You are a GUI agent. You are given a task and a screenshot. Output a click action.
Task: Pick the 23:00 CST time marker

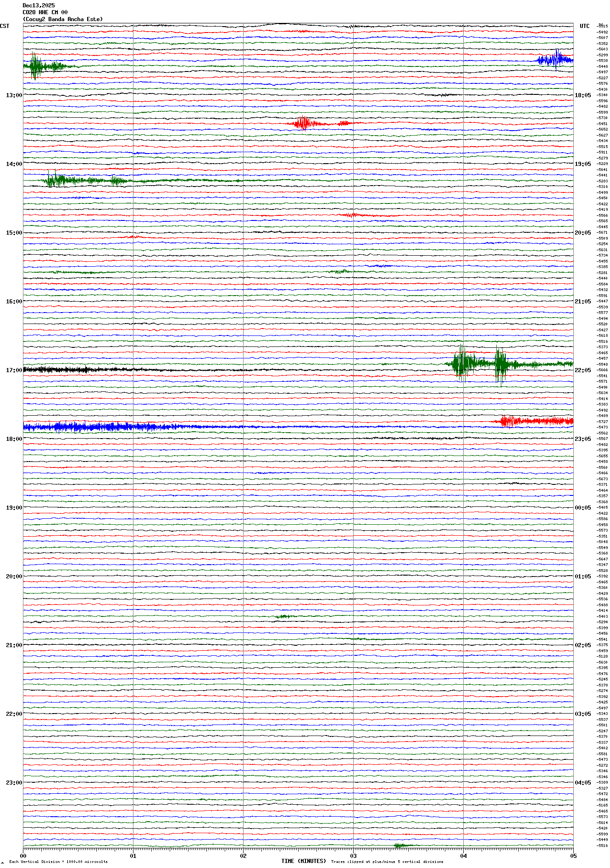[14, 783]
